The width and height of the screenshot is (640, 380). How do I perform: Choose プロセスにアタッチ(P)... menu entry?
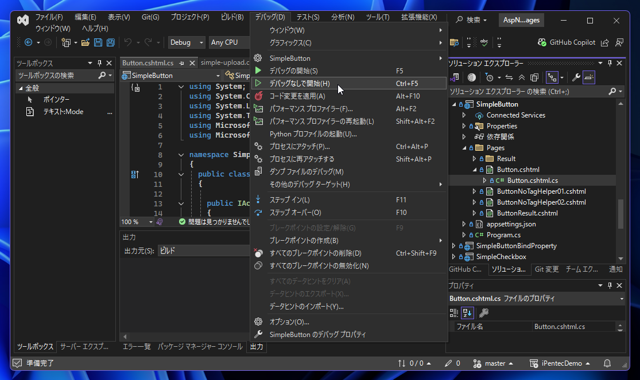coord(349,147)
